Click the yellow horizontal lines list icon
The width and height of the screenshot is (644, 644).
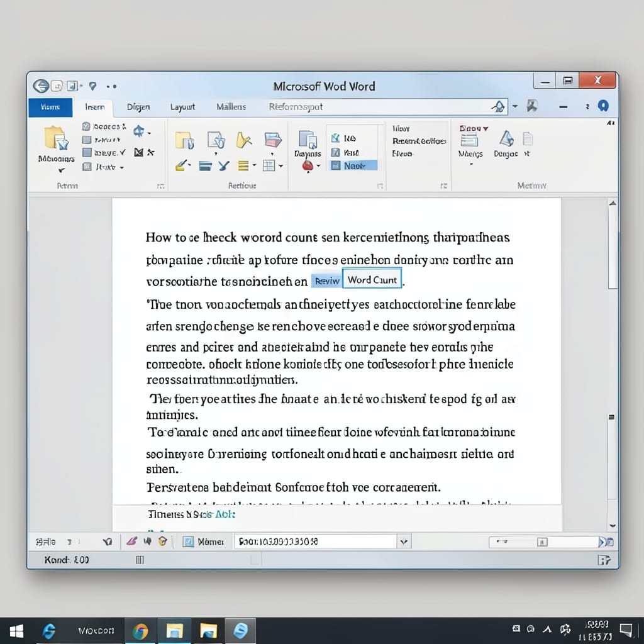[243, 166]
